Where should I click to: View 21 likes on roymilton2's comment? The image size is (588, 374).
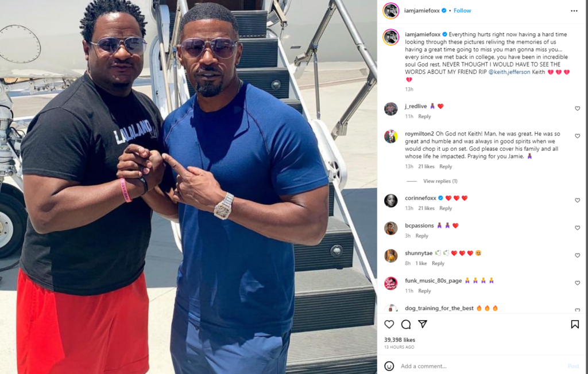(x=427, y=166)
